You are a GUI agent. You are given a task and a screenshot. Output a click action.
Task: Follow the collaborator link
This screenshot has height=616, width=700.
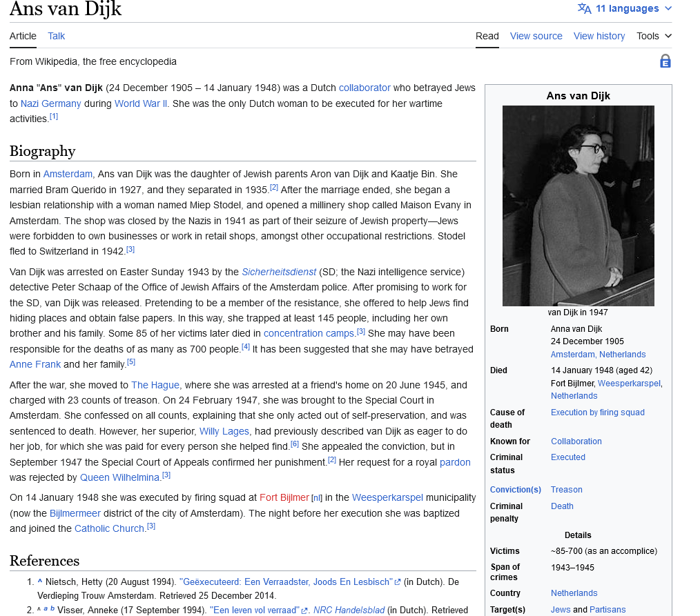click(x=364, y=88)
